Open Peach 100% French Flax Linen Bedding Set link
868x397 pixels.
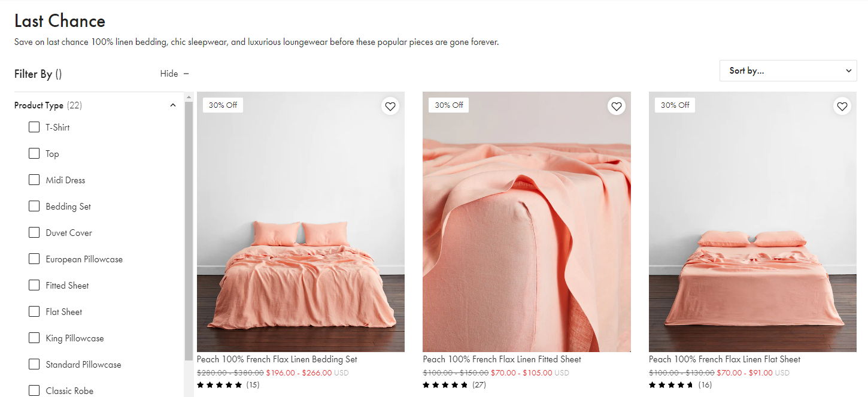click(277, 359)
